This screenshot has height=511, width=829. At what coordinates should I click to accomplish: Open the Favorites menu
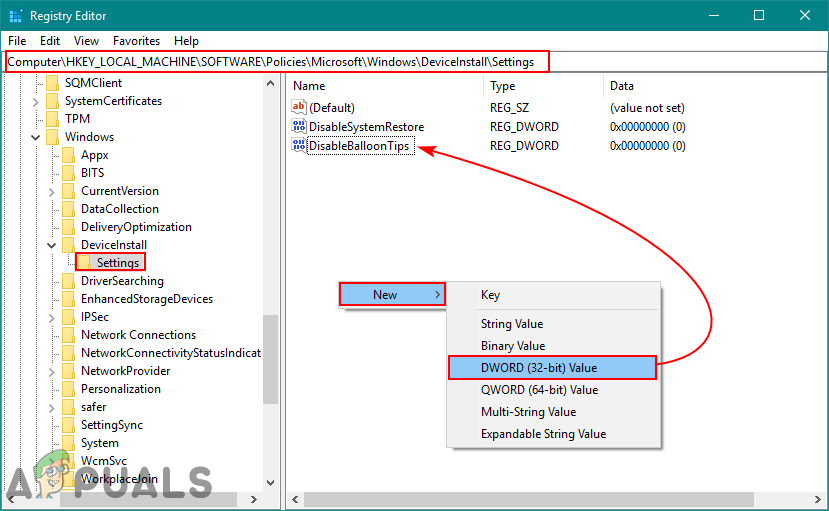(x=136, y=41)
